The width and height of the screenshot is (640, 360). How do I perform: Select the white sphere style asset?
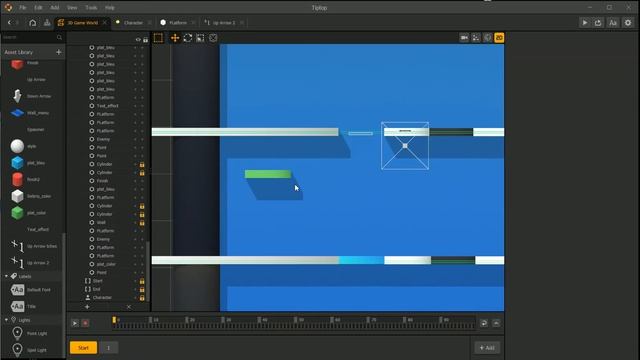tap(17, 146)
